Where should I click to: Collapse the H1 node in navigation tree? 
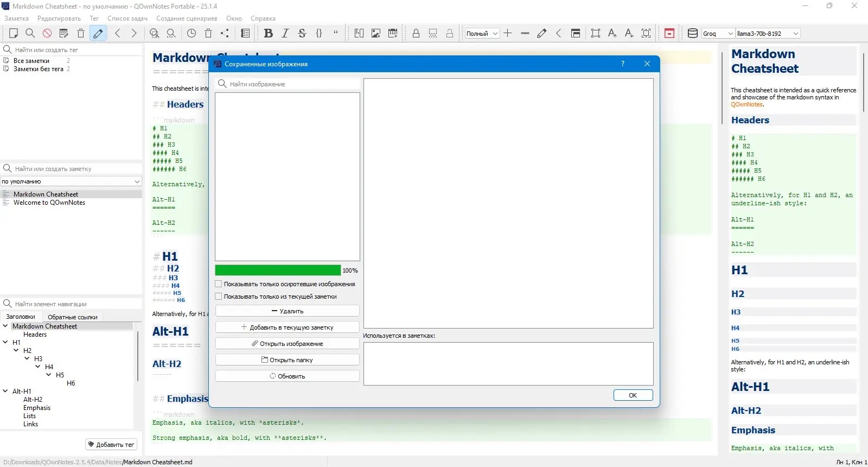(x=5, y=342)
